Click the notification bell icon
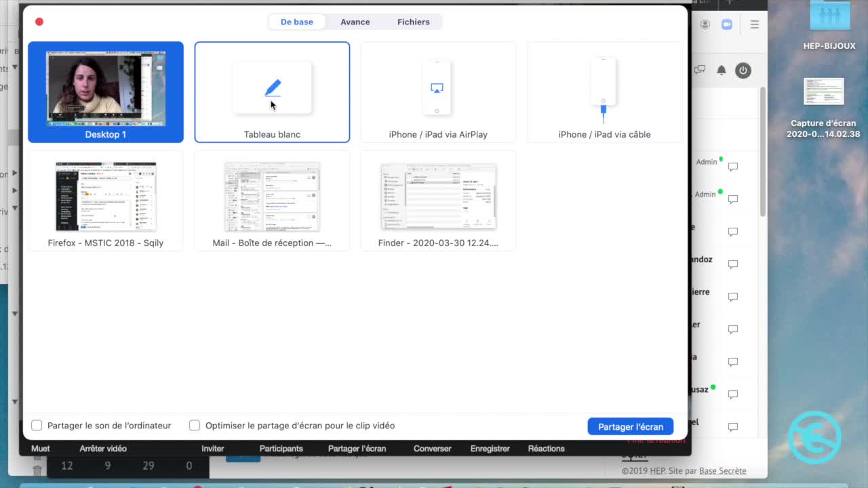 [722, 70]
